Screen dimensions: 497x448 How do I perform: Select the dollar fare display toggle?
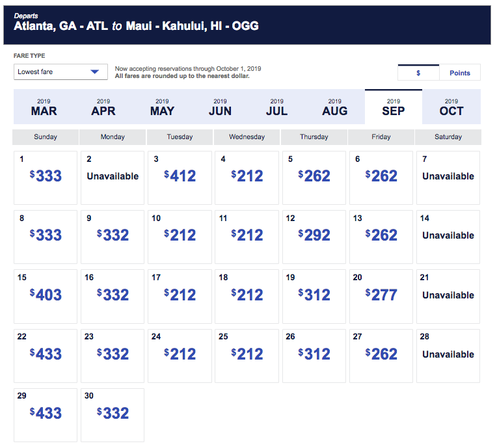pos(418,73)
